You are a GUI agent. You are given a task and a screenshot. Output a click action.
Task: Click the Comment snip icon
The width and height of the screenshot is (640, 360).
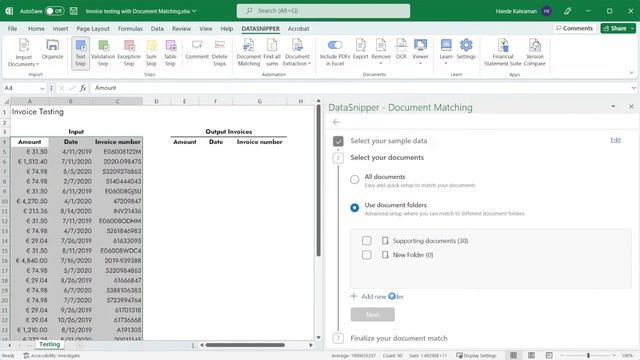tap(197, 49)
